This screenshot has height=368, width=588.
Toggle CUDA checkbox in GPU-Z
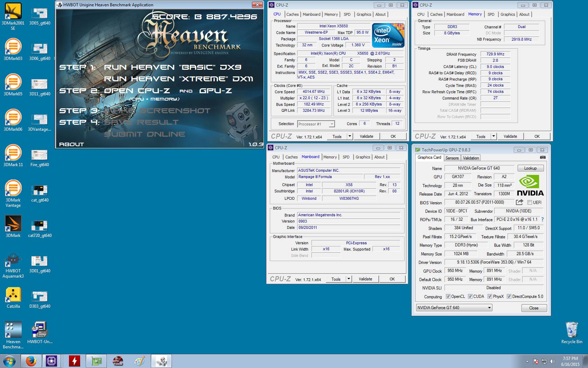pos(470,297)
